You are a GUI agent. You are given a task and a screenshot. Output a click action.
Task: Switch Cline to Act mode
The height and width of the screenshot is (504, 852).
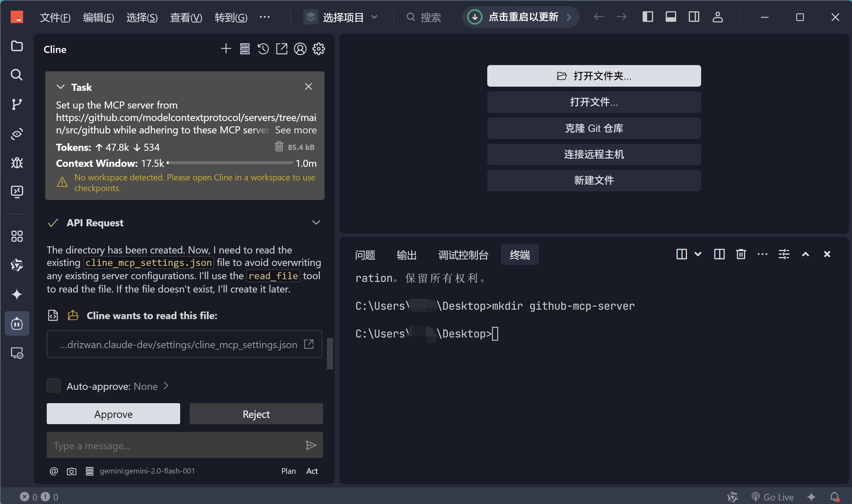312,471
